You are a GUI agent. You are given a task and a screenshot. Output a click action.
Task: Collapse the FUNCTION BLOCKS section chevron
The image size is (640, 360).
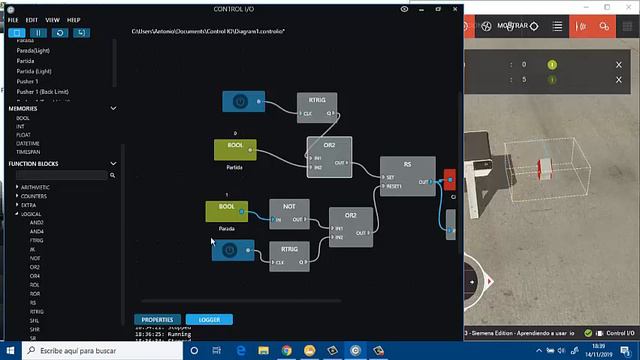tap(113, 164)
